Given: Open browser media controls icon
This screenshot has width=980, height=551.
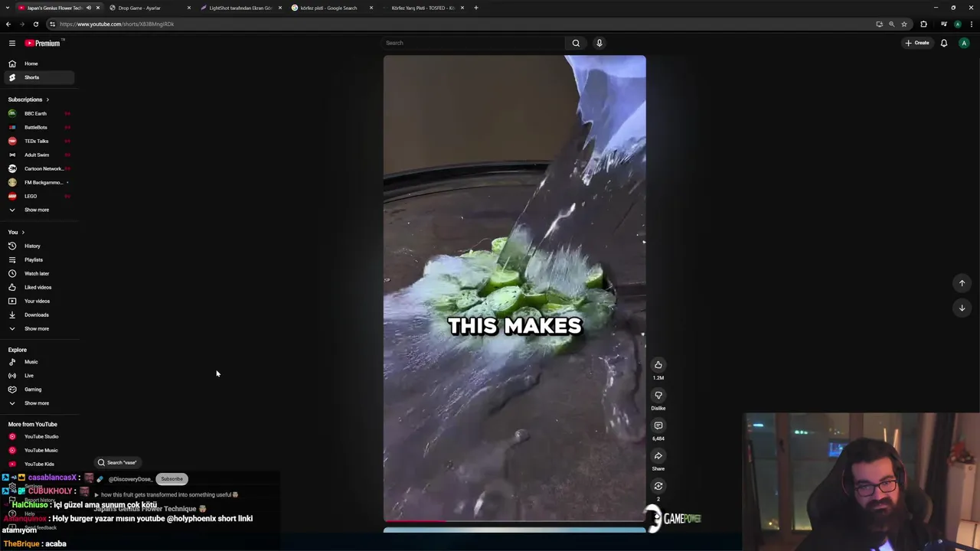Looking at the screenshot, I should 944,24.
